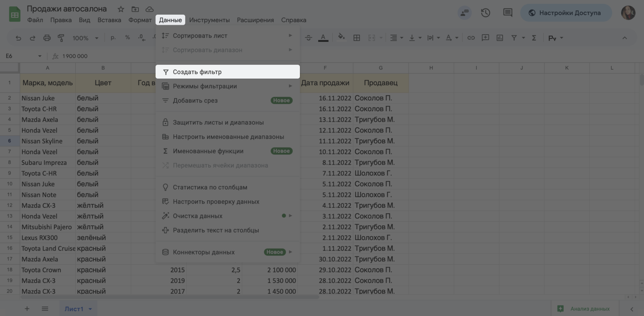Screen dimensions: 644x316
Task: Select Создать фильтр menu item
Action: (227, 72)
